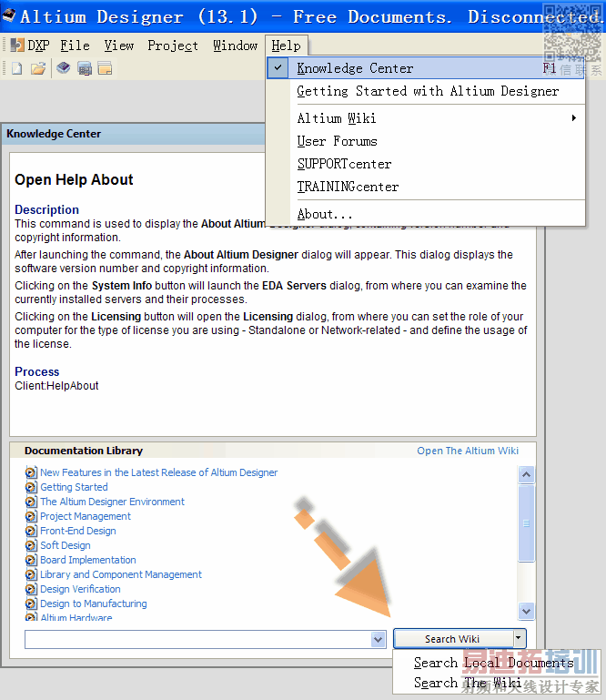Viewport: 606px width, 700px height.
Task: Open SUPPORTcenter menu entry
Action: 344,164
